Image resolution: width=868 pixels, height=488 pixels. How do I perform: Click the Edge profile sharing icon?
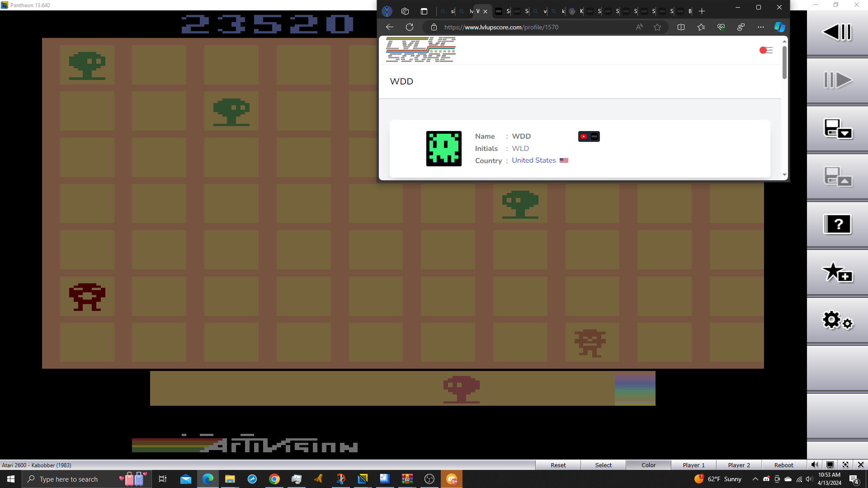[741, 27]
